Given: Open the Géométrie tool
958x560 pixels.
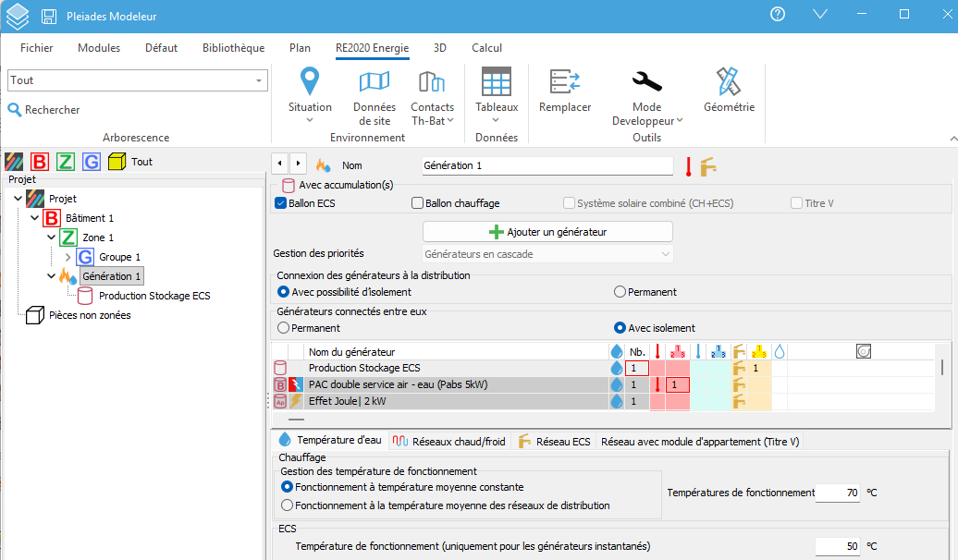Looking at the screenshot, I should click(x=729, y=91).
